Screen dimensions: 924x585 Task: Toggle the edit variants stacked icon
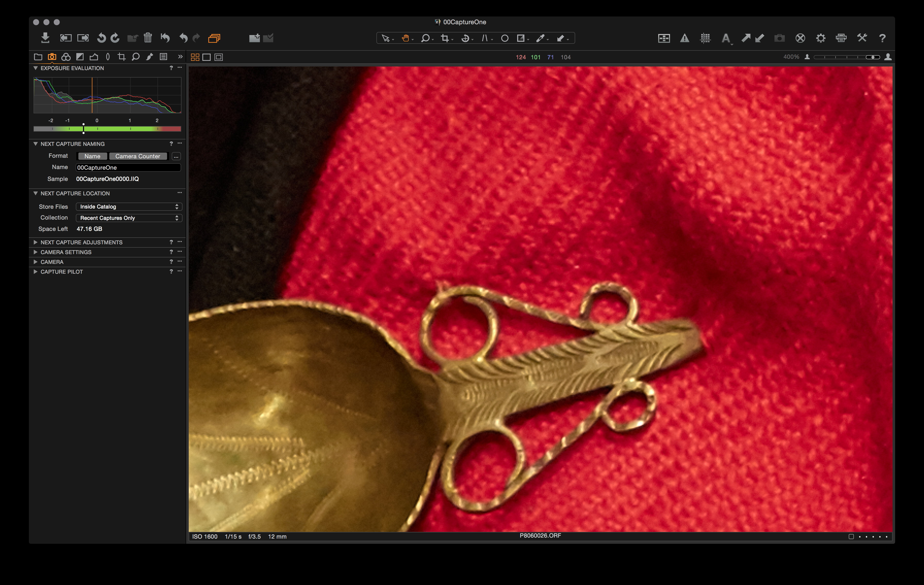[x=214, y=38]
